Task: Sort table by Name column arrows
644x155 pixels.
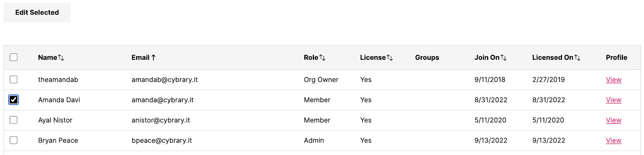Action: pyautogui.click(x=61, y=58)
